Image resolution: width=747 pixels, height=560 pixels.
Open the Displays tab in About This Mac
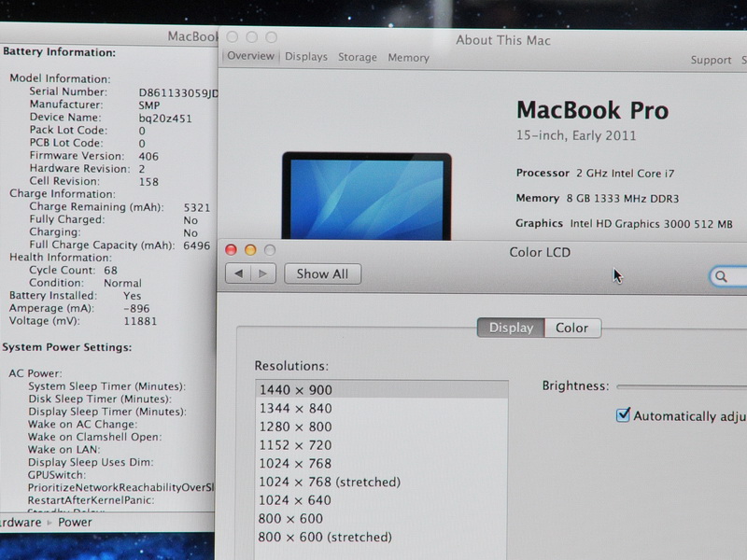pos(306,57)
